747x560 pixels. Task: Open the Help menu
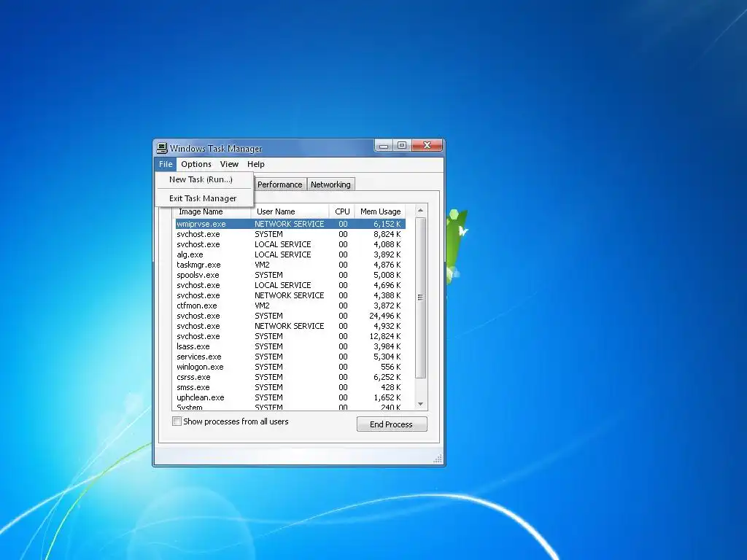[256, 164]
